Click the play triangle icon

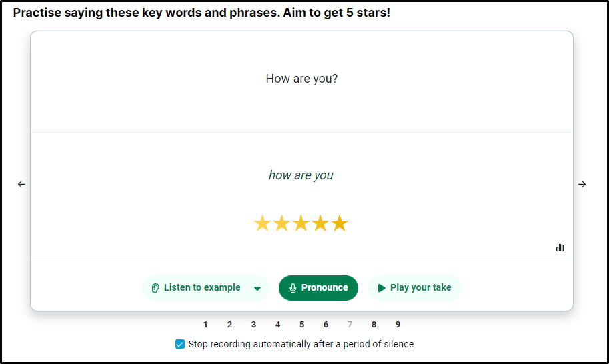click(x=382, y=288)
